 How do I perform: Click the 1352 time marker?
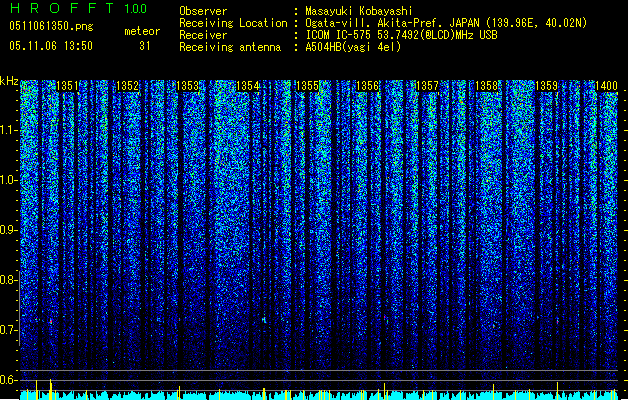[x=128, y=86]
